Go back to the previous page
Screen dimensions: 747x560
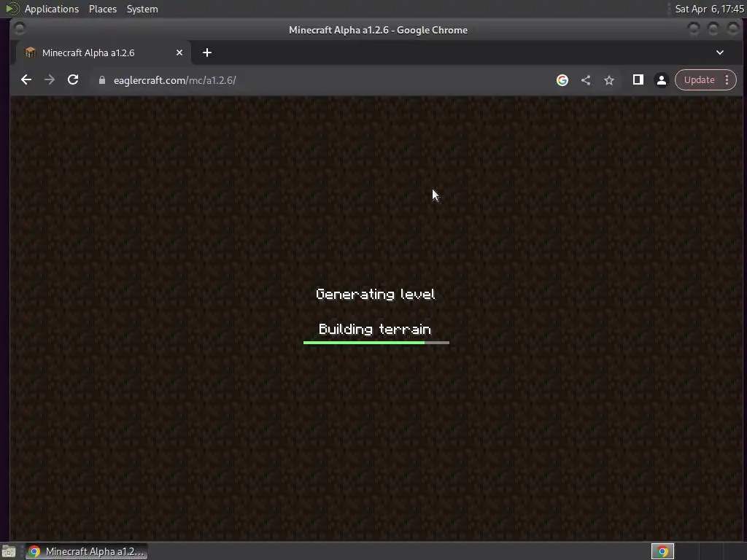click(26, 80)
